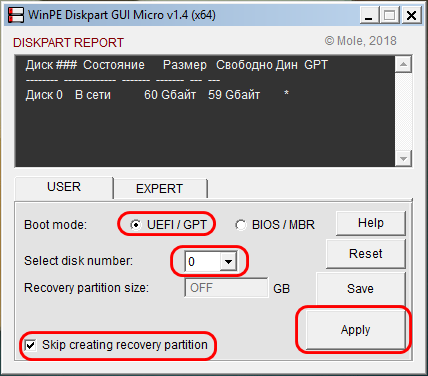Click the 'Select disk number:' label

(x=78, y=261)
